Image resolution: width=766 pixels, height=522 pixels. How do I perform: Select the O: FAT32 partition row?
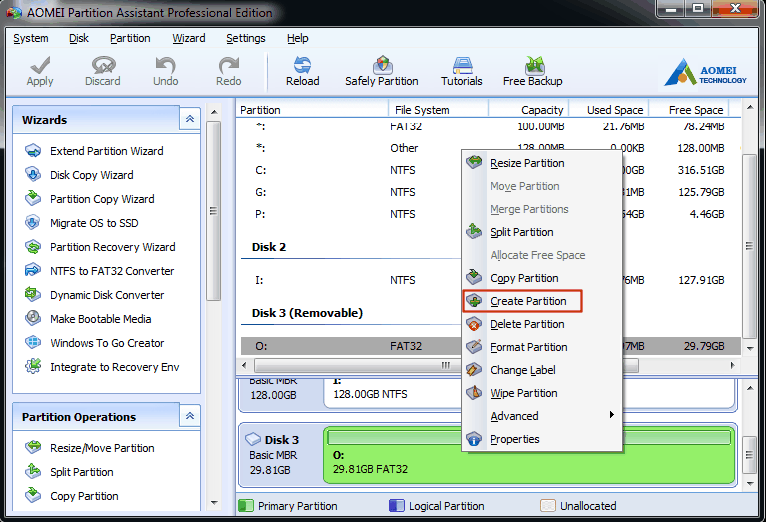(x=490, y=346)
